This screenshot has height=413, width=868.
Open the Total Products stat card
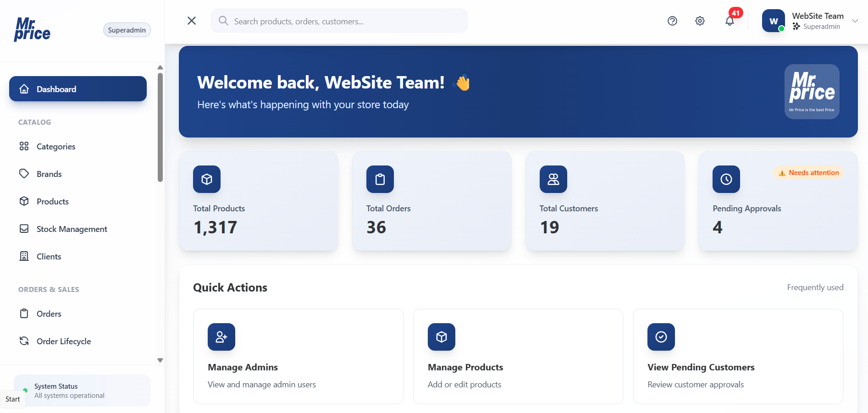(x=259, y=201)
